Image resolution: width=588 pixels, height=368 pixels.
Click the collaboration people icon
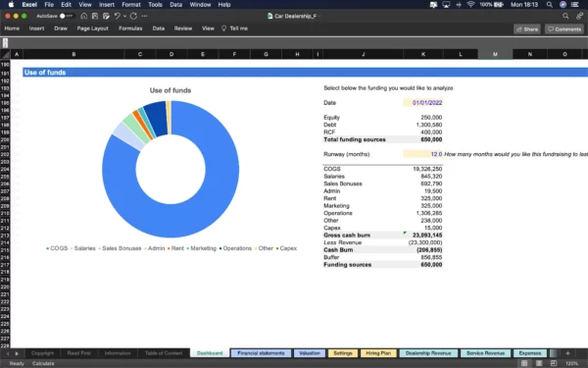(580, 16)
